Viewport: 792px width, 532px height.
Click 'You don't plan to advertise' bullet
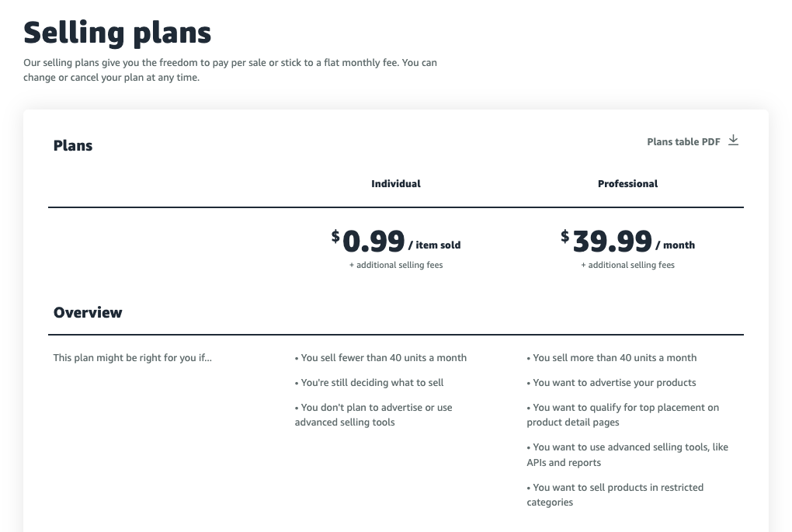(373, 415)
